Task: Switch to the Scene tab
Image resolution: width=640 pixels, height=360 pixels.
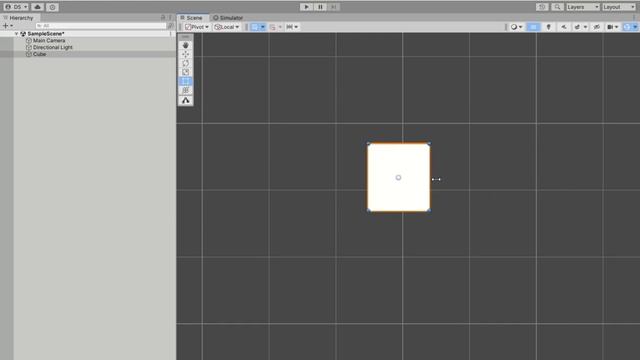Action: 191,18
